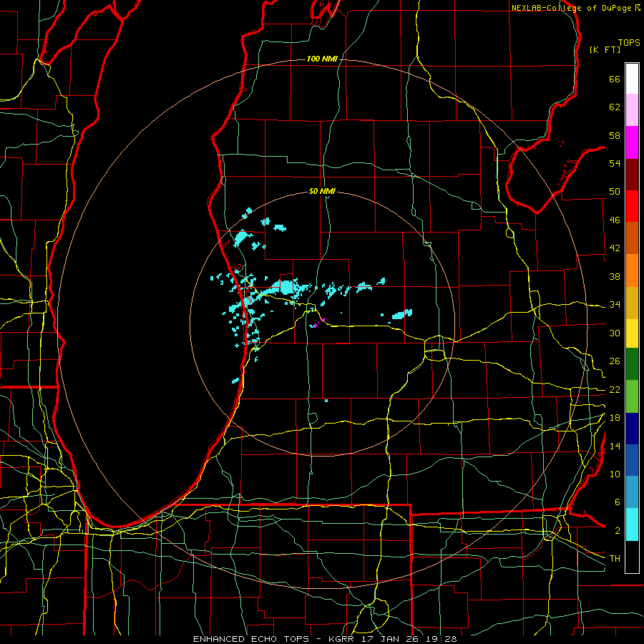Click the 50 label on the legend
The width and height of the screenshot is (644, 644).
coord(615,192)
